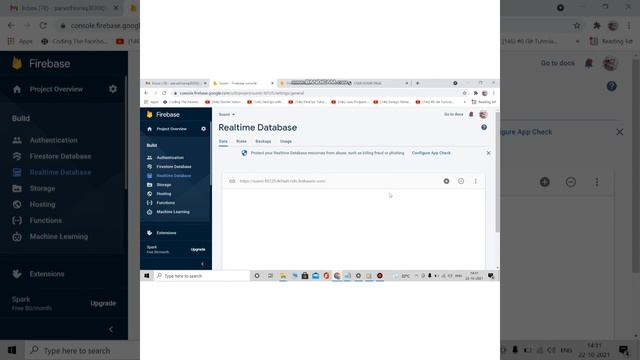Select the Firebase console browser tab in center window
Image resolution: width=640 pixels, height=360 pixels.
pos(242,83)
